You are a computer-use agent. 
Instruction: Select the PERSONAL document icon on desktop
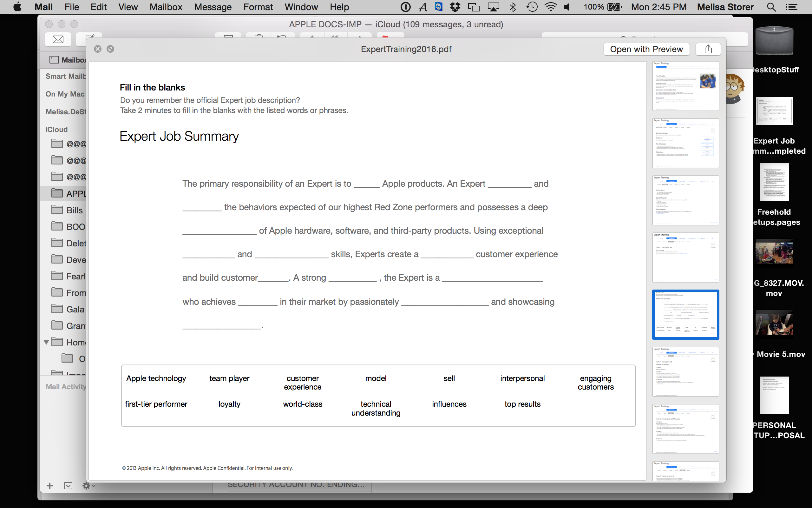click(x=774, y=395)
